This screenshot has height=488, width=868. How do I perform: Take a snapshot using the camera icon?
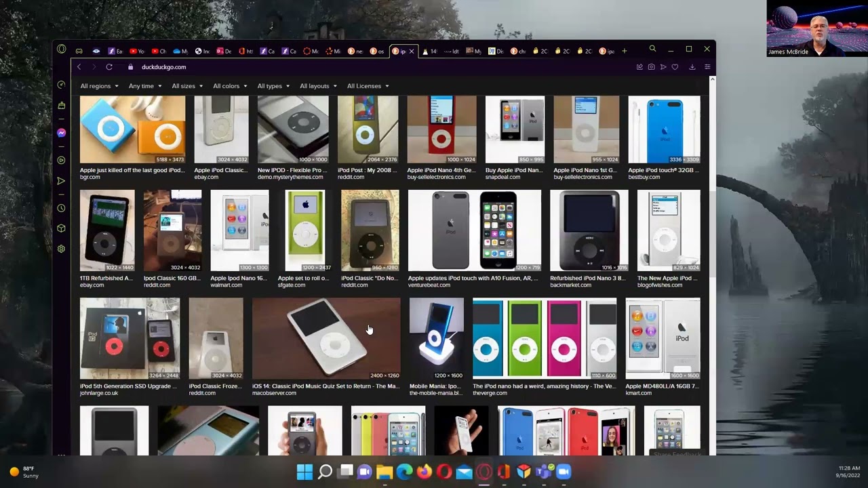[651, 67]
